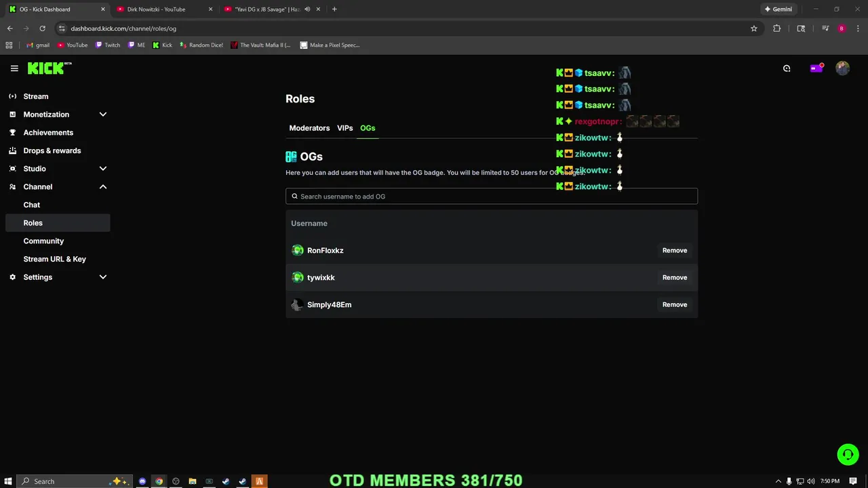Expand the Settings menu chevron

click(x=103, y=277)
